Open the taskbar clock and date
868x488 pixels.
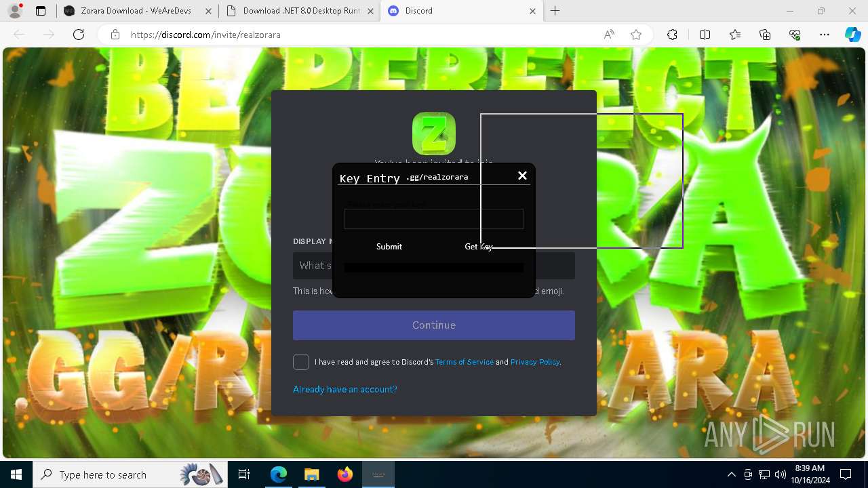(810, 474)
